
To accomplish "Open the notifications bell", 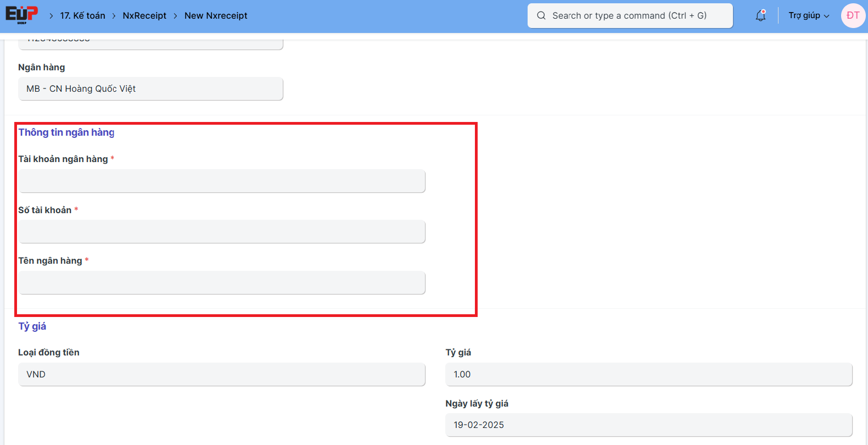I will (760, 16).
